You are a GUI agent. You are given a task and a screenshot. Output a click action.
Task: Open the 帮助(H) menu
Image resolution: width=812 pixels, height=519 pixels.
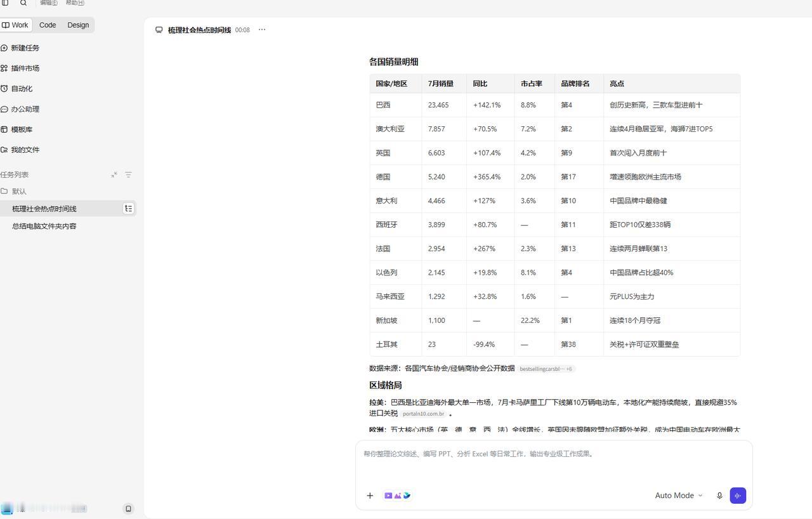tap(75, 3)
